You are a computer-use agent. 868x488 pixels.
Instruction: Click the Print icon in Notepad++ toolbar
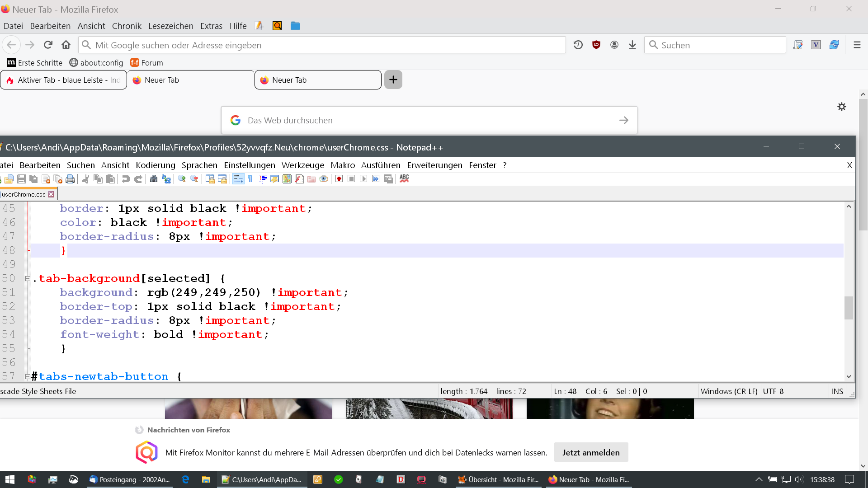point(70,179)
